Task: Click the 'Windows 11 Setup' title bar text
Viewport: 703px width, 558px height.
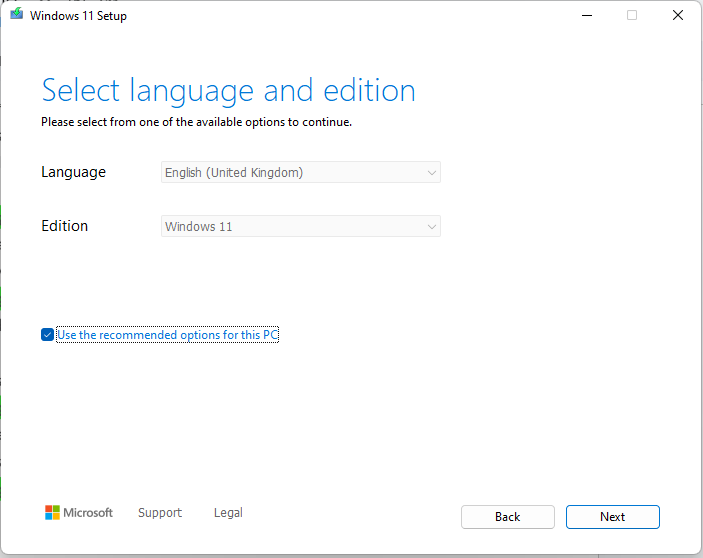Action: point(78,16)
